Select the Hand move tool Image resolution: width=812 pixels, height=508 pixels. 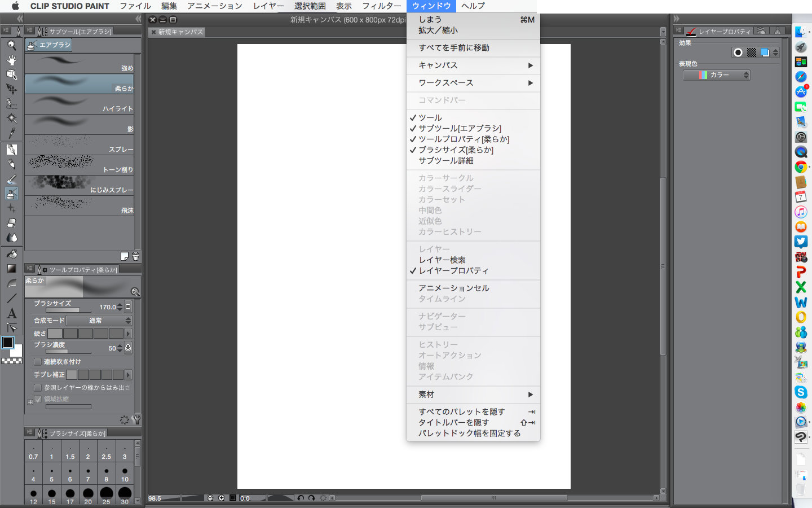[11, 60]
